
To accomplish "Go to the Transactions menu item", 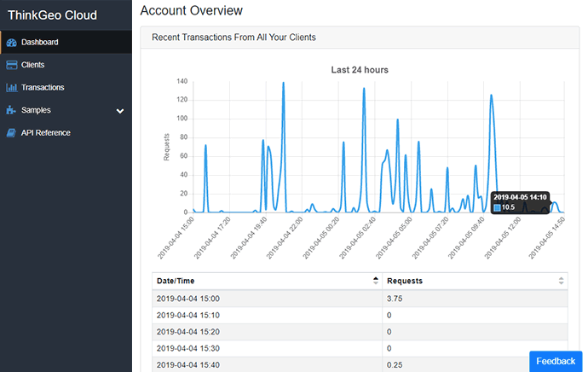I will point(43,88).
